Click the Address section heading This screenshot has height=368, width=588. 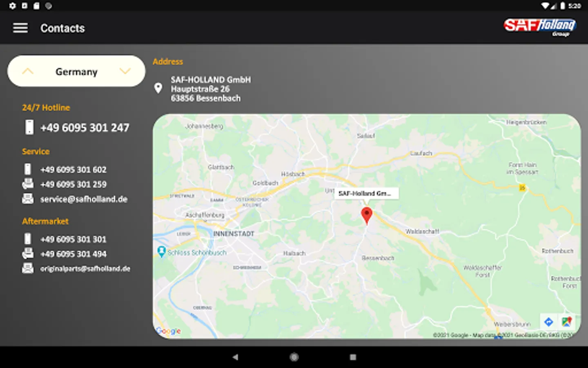point(168,62)
